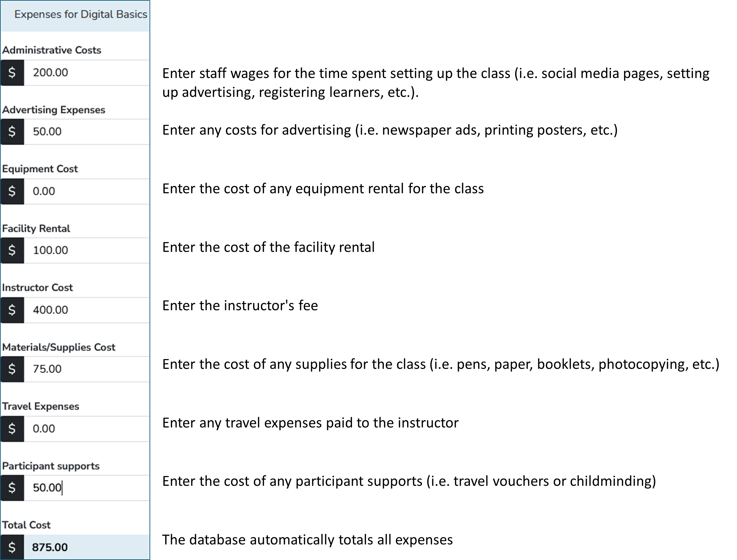Click the dollar icon beside Facility Rental

[12, 250]
